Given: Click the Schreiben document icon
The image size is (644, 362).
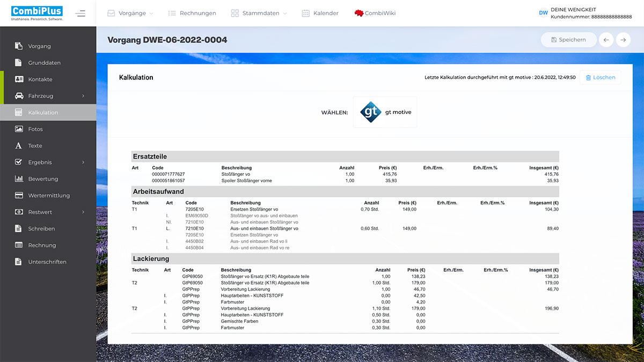Looking at the screenshot, I should point(18,228).
